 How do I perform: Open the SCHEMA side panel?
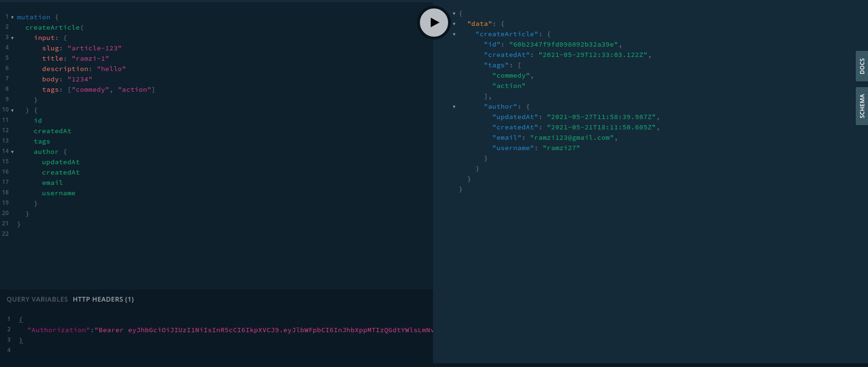click(861, 106)
